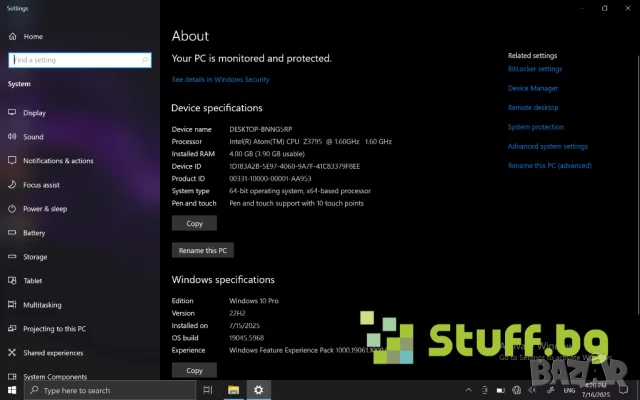This screenshot has width=640, height=400.
Task: Open the Device Manager link
Action: [x=532, y=88]
